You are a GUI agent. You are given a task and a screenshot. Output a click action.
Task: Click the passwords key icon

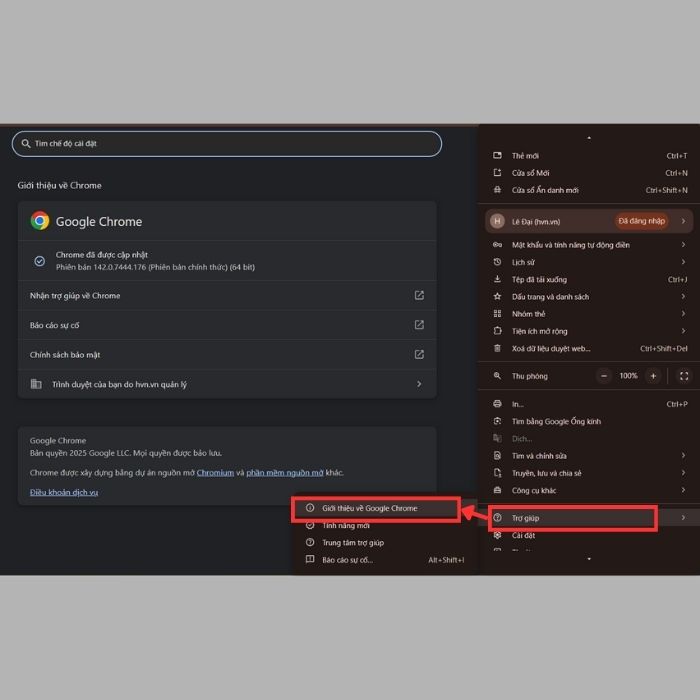(497, 245)
